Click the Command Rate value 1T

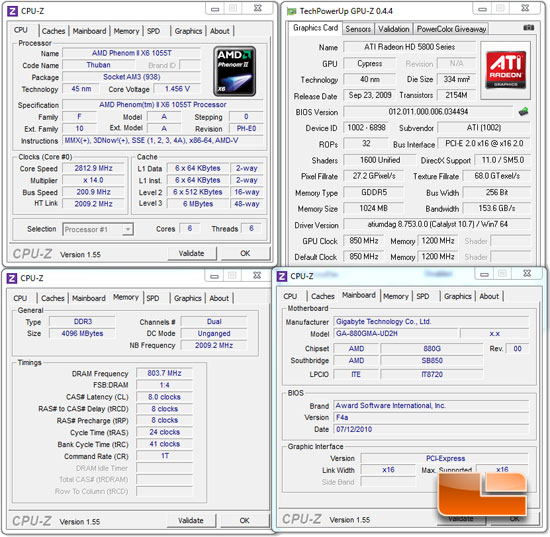coord(164,456)
